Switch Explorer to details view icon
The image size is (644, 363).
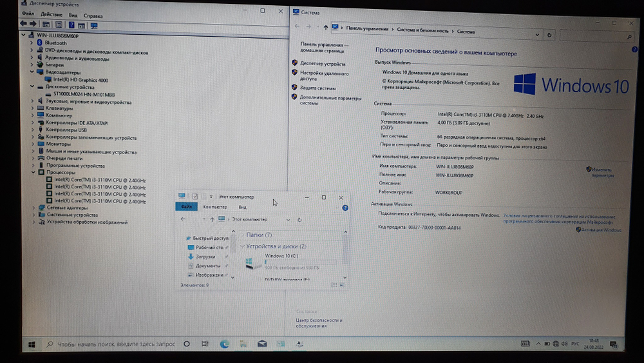(334, 285)
